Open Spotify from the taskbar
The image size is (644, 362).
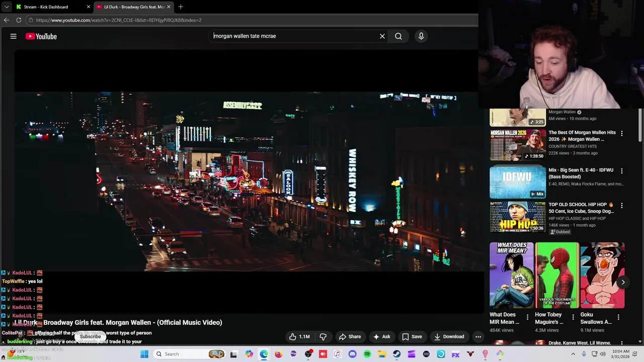[367, 354]
